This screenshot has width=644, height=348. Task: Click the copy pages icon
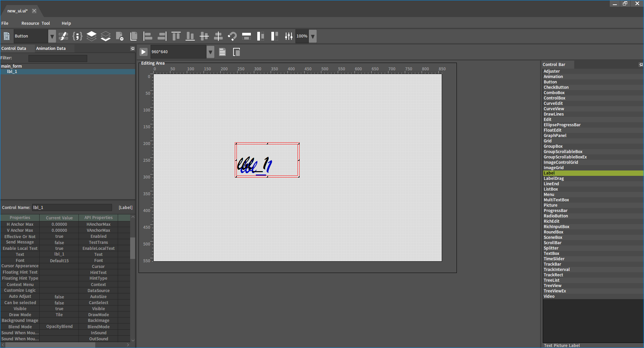click(x=134, y=36)
